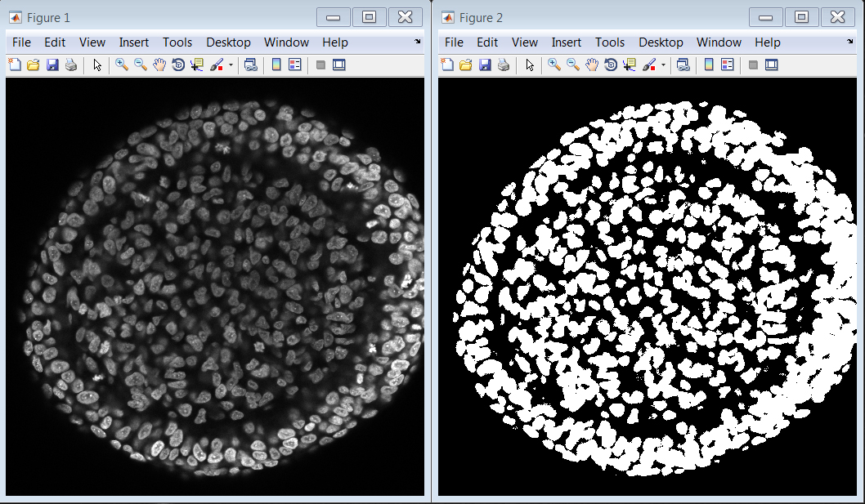
Task: Toggle Edit Plot arrow in Figure 1
Action: tap(97, 65)
